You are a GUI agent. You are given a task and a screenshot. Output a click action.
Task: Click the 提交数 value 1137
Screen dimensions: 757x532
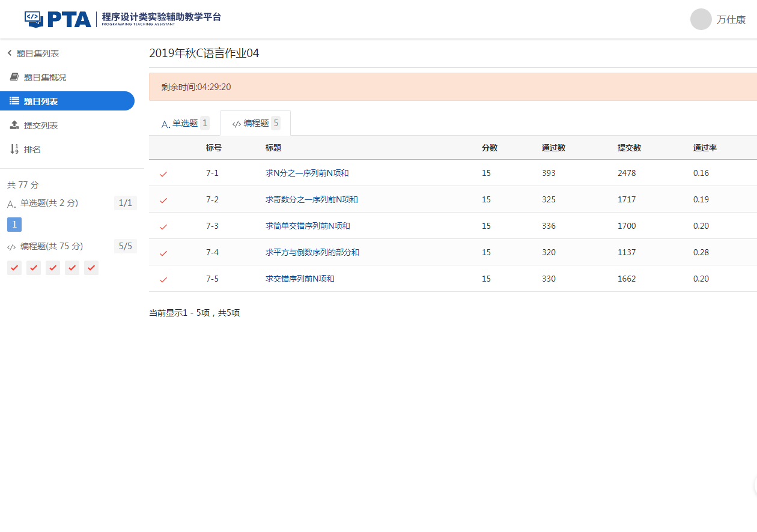tap(627, 252)
